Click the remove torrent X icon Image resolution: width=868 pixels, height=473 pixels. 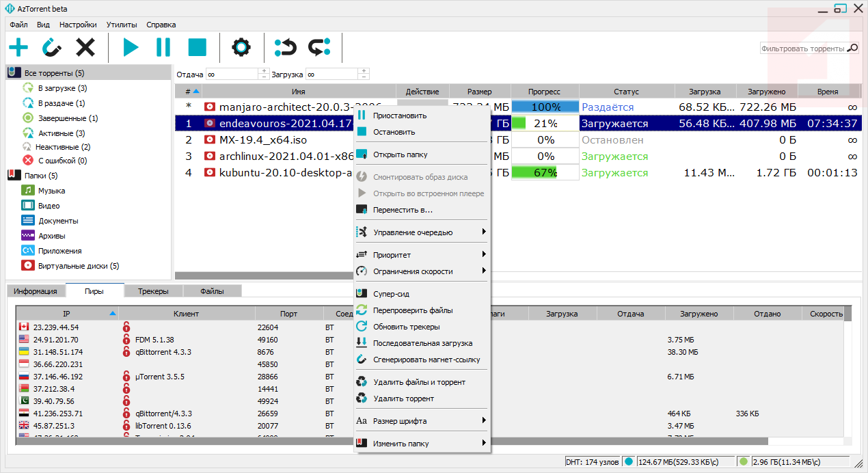click(x=85, y=47)
